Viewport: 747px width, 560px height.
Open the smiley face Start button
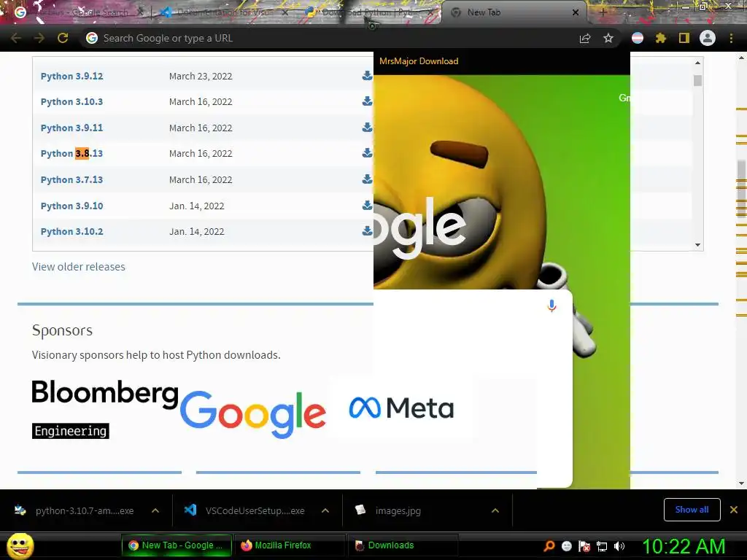click(x=20, y=545)
